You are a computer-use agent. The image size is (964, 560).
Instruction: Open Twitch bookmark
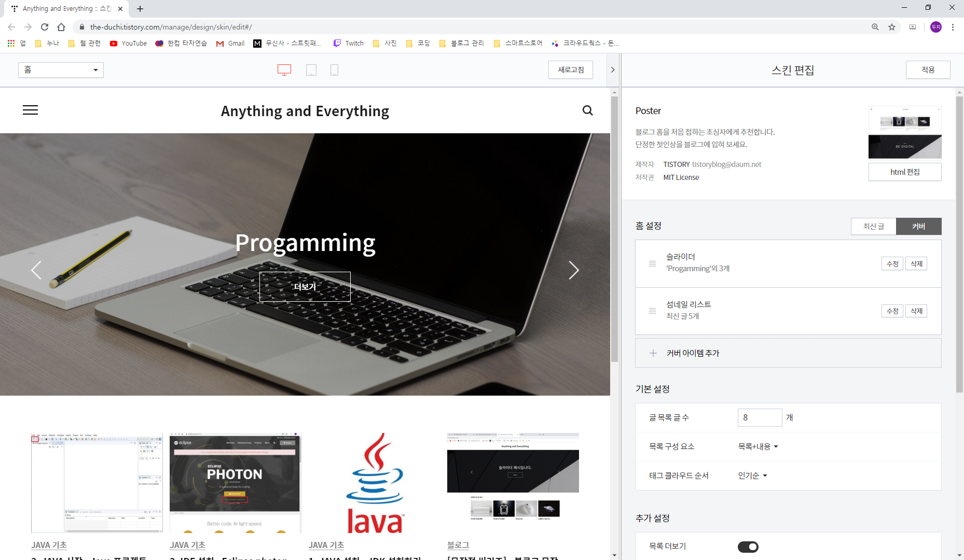coord(349,44)
